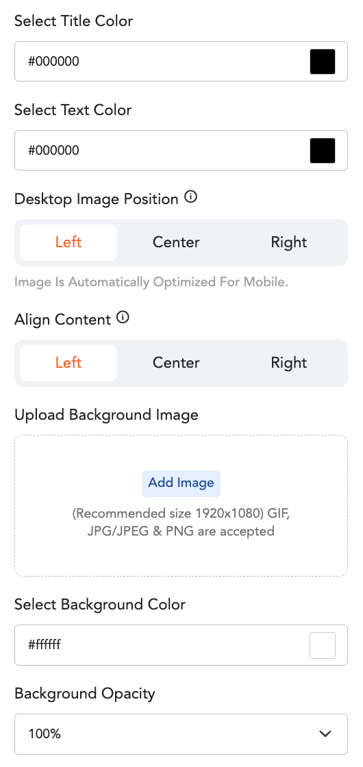The image size is (363, 767).
Task: Click info icon beside Desktop Image Position
Action: point(191,198)
